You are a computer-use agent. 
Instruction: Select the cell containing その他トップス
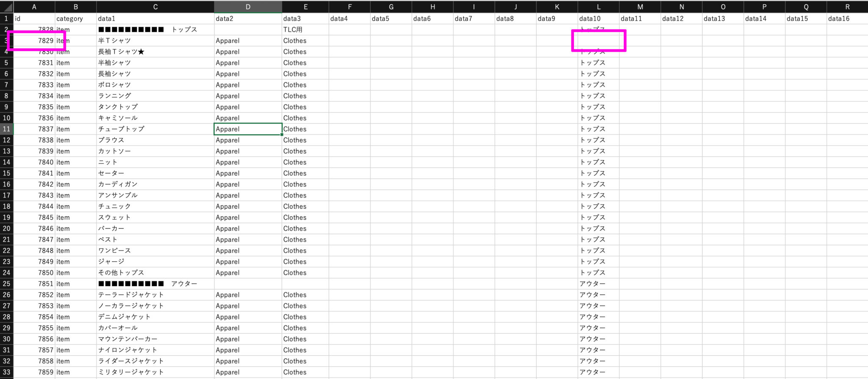click(155, 273)
